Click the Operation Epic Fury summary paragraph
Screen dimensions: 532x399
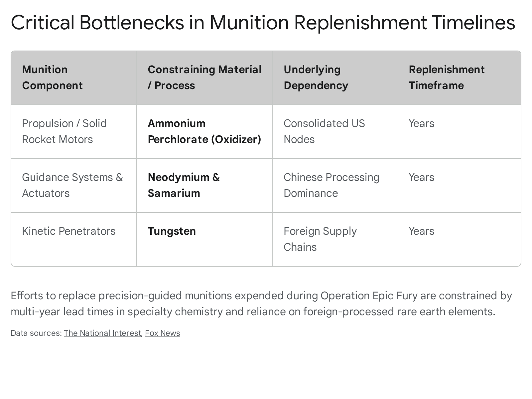261,304
